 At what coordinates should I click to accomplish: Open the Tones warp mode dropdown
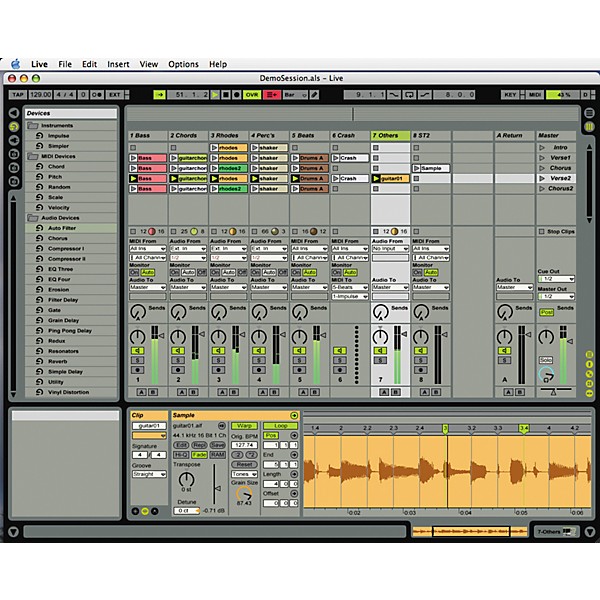244,474
